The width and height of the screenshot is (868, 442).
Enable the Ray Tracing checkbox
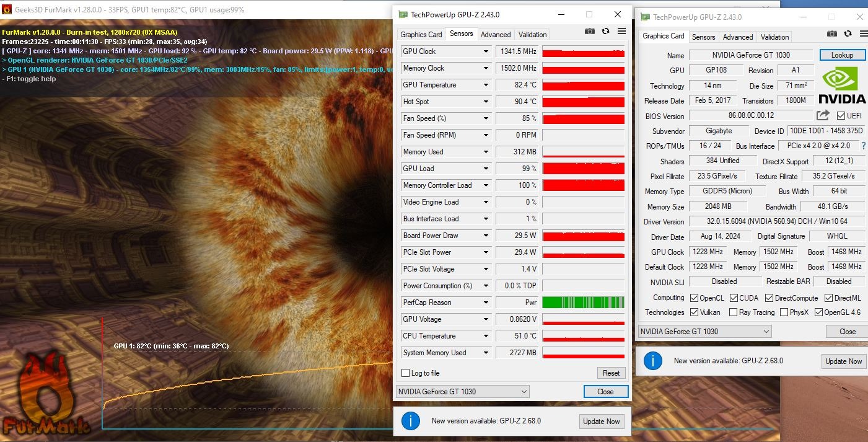(734, 312)
